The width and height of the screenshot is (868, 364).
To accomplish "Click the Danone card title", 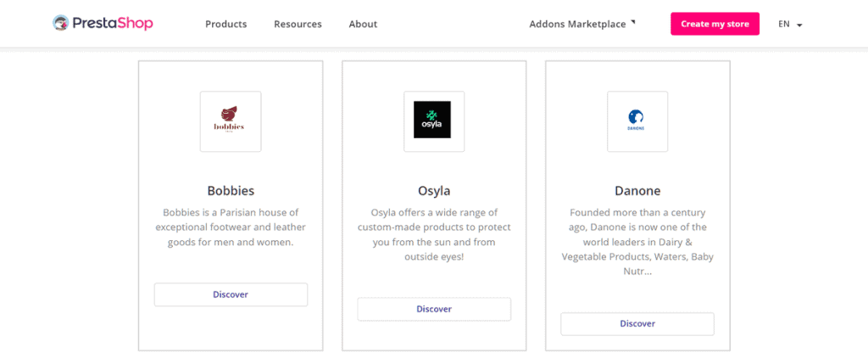I will 637,191.
